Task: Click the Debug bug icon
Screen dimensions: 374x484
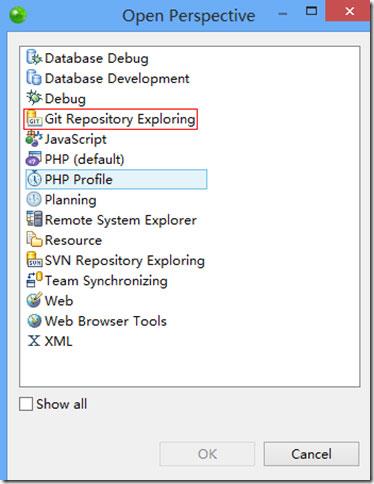Action: click(34, 98)
